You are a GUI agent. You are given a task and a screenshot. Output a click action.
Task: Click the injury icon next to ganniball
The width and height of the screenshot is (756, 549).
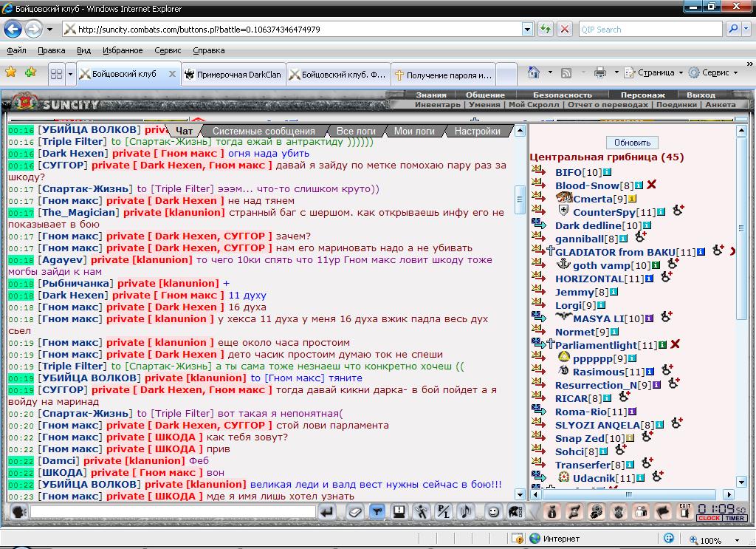point(640,236)
